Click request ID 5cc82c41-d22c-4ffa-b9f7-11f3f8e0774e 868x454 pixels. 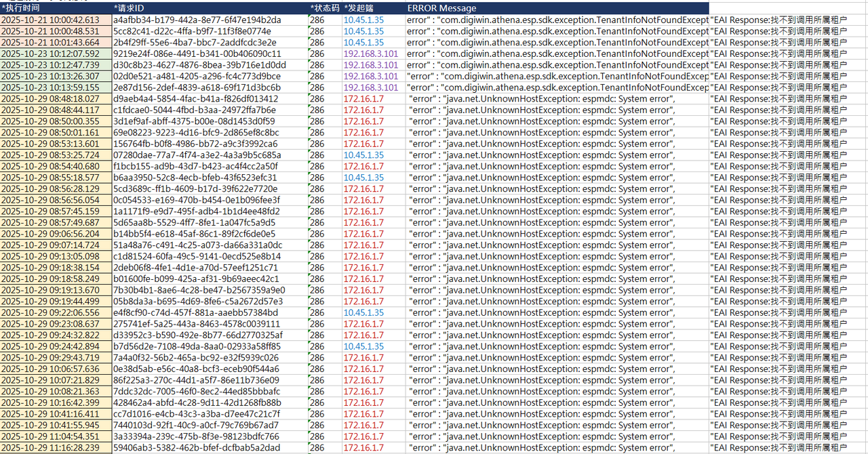tap(192, 31)
